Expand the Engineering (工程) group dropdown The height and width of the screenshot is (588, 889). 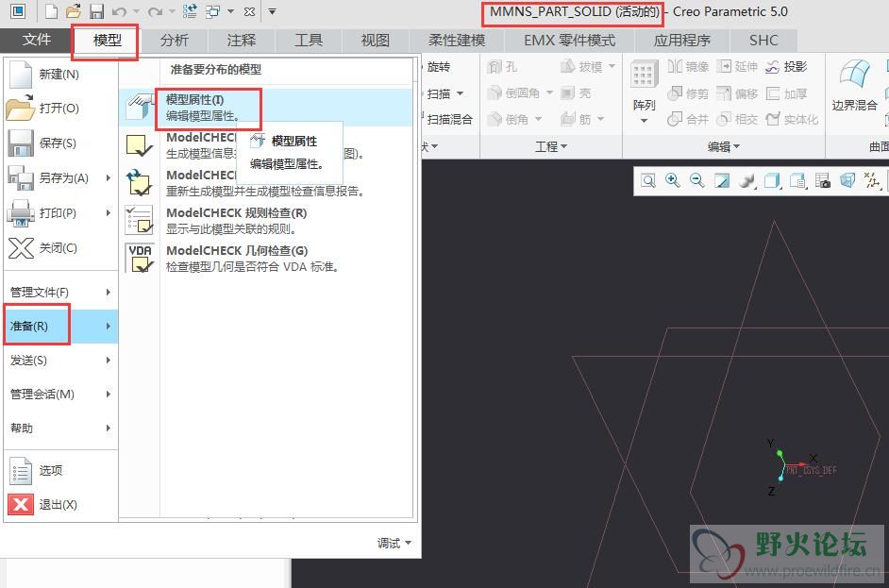[552, 147]
